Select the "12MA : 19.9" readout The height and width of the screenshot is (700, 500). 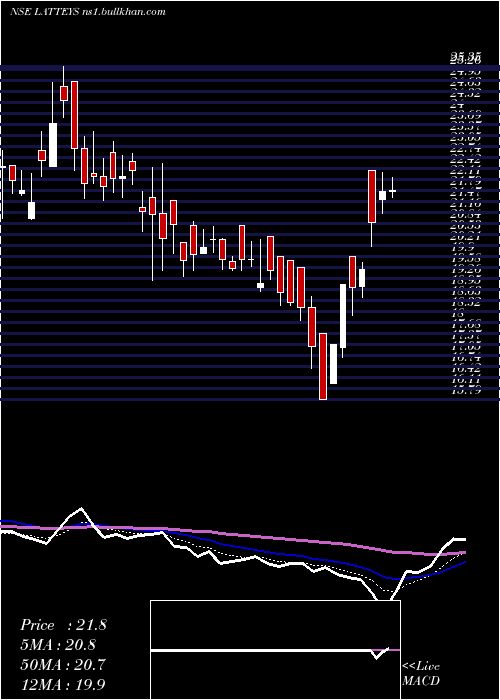[x=63, y=684]
